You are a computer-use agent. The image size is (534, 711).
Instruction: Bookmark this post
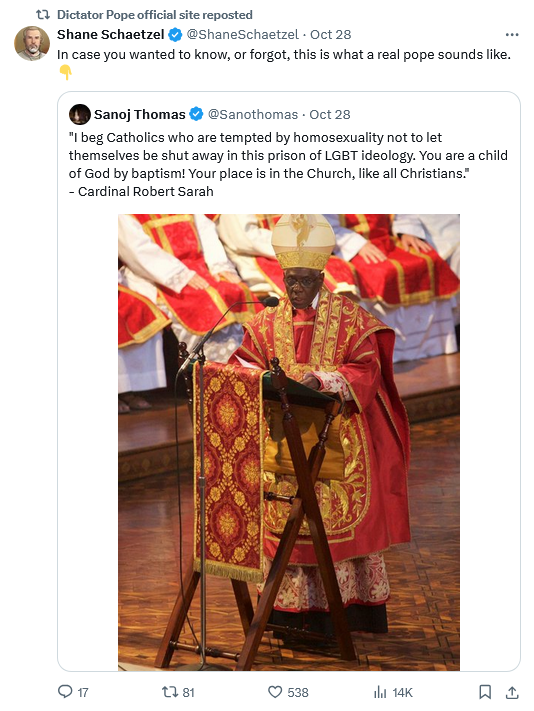pos(485,692)
